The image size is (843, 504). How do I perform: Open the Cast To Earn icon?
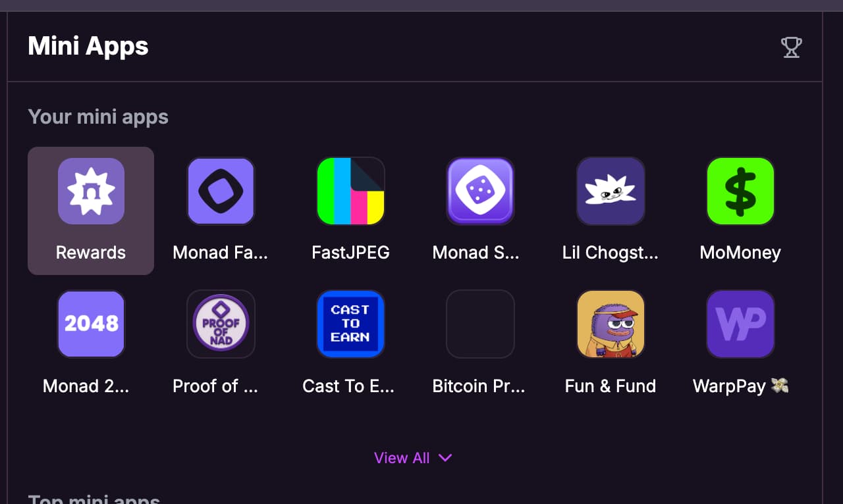[350, 324]
